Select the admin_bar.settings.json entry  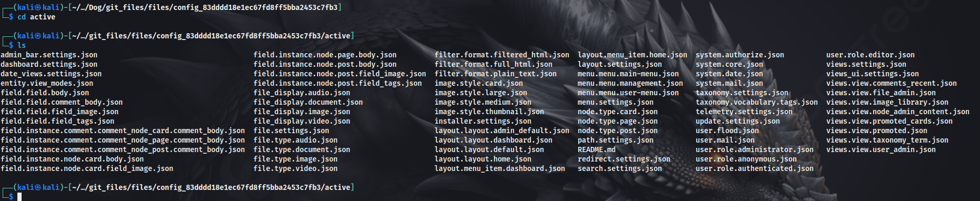click(49, 55)
